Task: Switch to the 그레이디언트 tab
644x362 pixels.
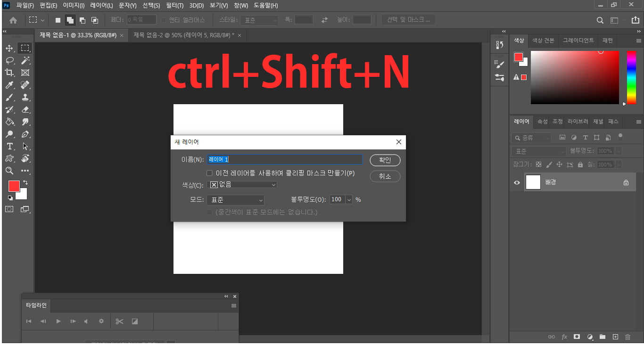Action: click(x=578, y=41)
